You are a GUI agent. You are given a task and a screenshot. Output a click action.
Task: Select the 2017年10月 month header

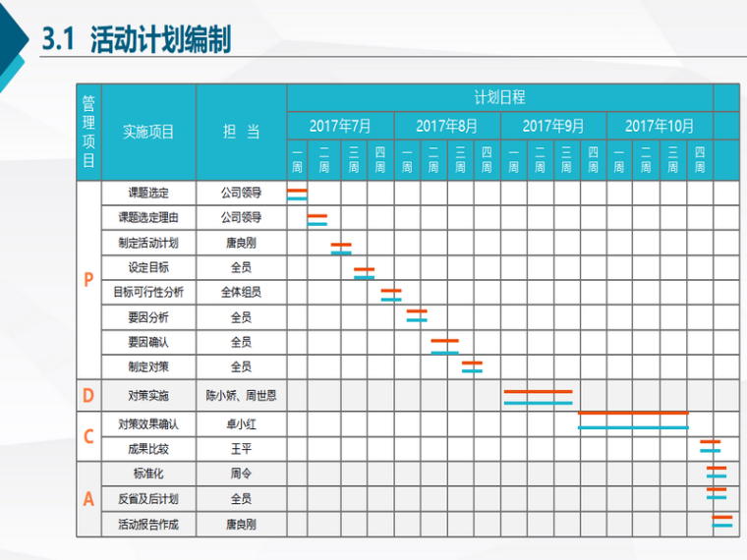pos(659,126)
